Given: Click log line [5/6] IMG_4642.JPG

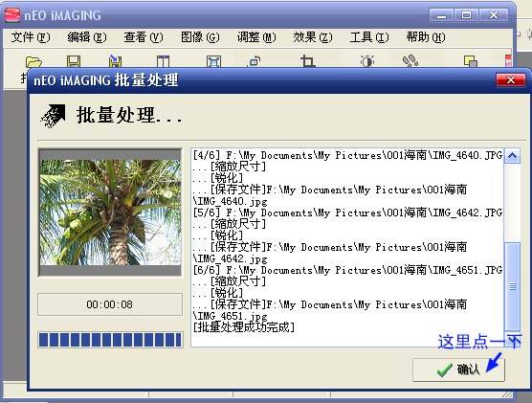Looking at the screenshot, I should [x=347, y=213].
